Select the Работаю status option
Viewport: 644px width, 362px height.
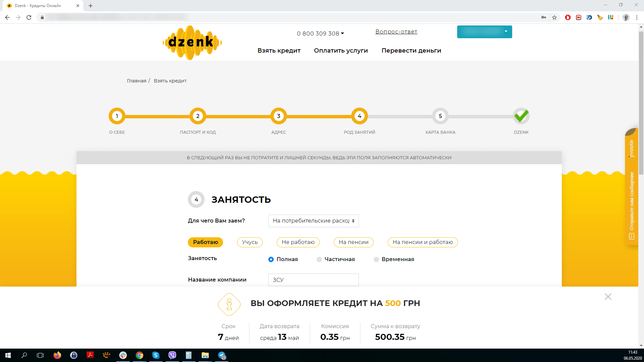pos(205,242)
